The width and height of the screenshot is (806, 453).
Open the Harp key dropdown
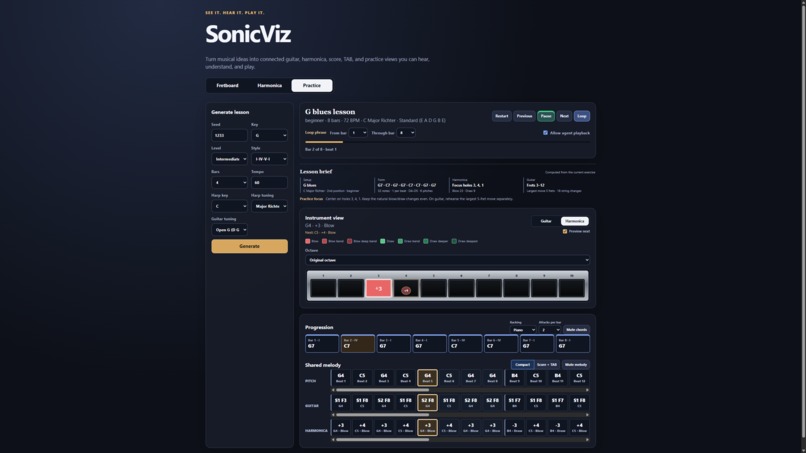click(229, 206)
